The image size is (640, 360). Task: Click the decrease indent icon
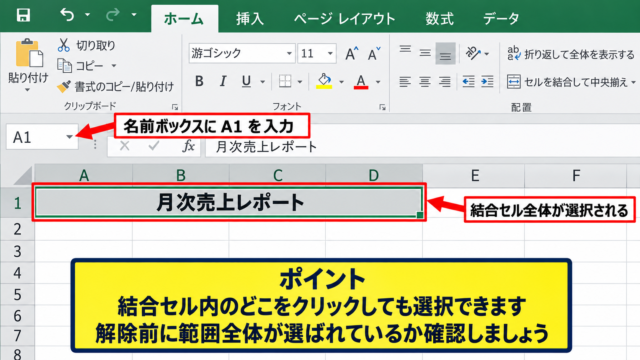(x=468, y=82)
